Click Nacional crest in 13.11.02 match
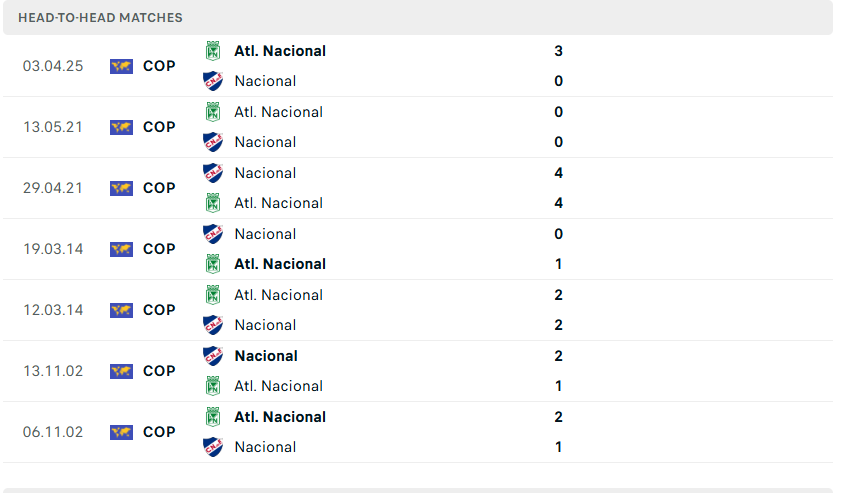The width and height of the screenshot is (844, 493). tap(212, 356)
